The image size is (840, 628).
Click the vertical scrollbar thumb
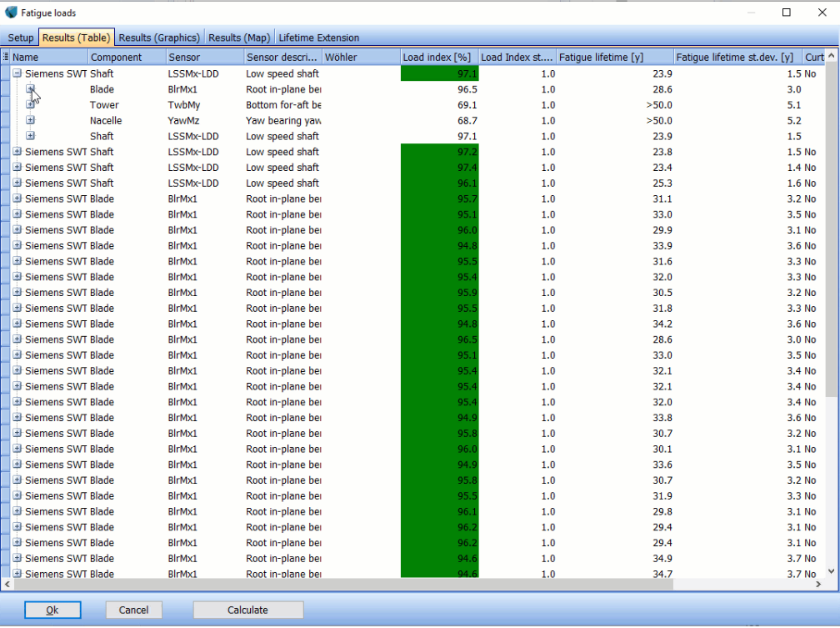pos(832,229)
